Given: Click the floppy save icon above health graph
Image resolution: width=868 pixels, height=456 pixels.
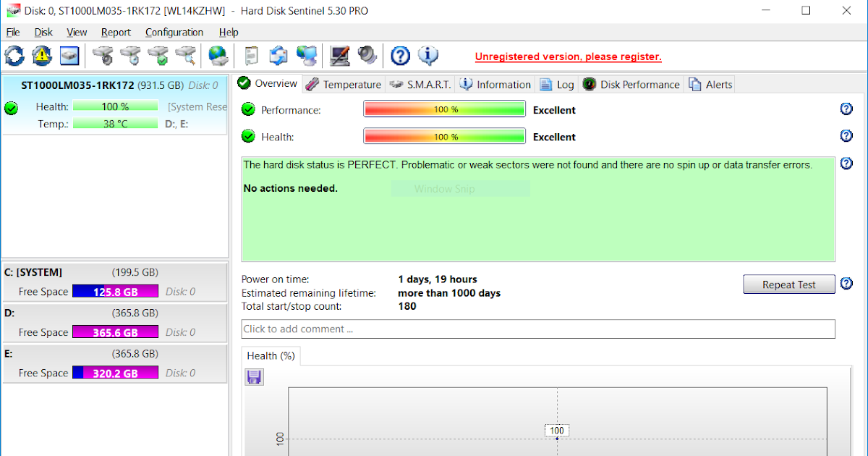Looking at the screenshot, I should [x=255, y=377].
